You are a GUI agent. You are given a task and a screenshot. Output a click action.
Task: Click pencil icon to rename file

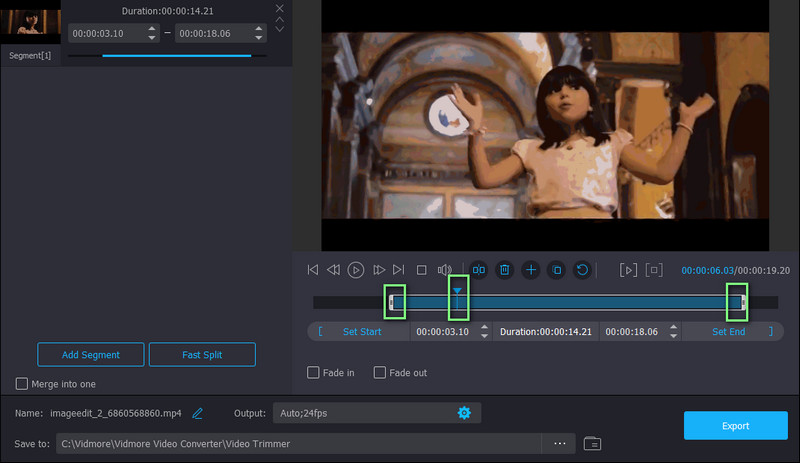[x=198, y=413]
